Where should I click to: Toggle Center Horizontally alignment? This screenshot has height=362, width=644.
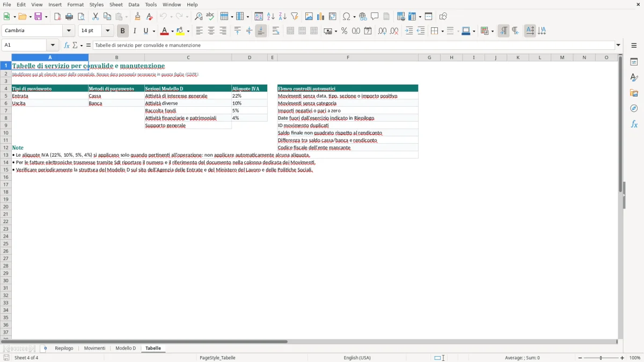coord(211,31)
